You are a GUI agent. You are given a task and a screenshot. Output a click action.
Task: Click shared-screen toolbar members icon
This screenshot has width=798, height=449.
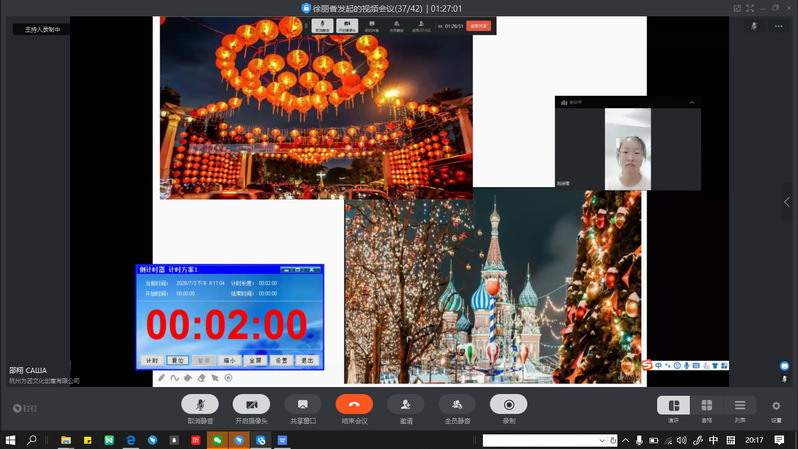[421, 26]
